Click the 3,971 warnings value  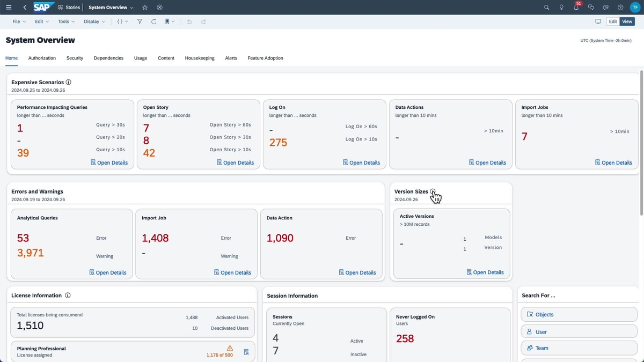pyautogui.click(x=31, y=253)
